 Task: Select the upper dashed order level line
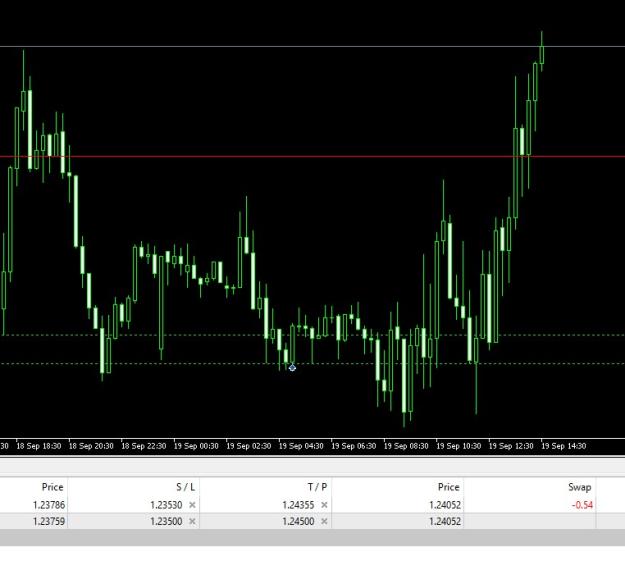coord(312,335)
